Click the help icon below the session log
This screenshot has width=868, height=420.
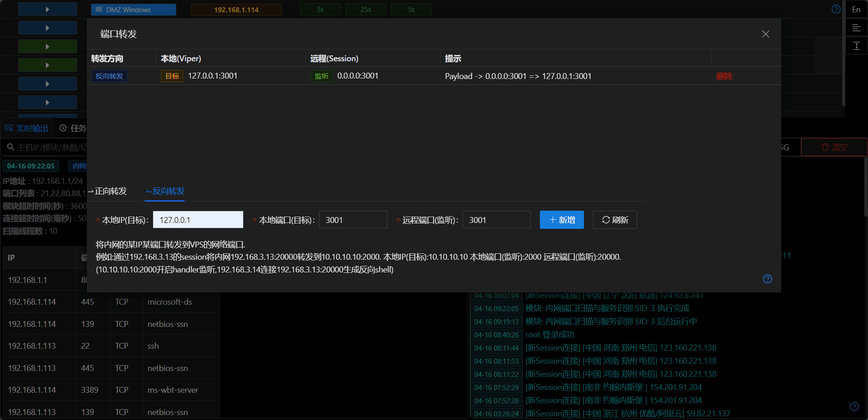click(x=854, y=406)
